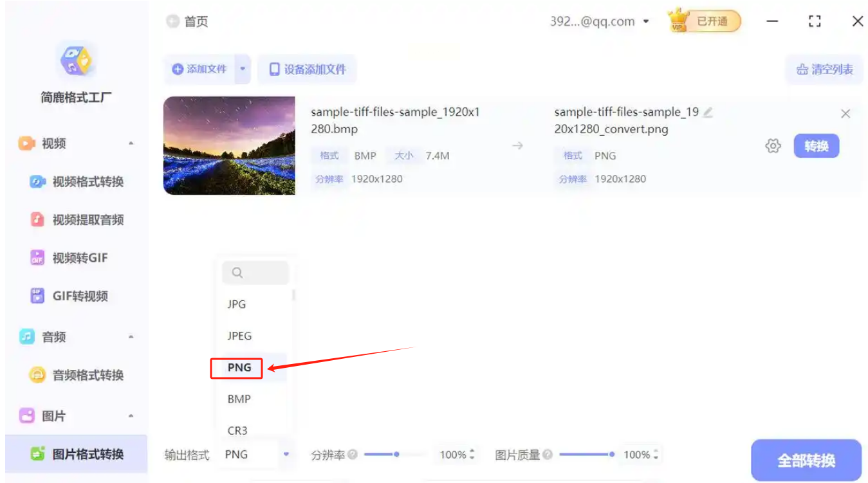This screenshot has width=868, height=483.
Task: Collapse the 音频 sidebar section
Action: [x=131, y=337]
